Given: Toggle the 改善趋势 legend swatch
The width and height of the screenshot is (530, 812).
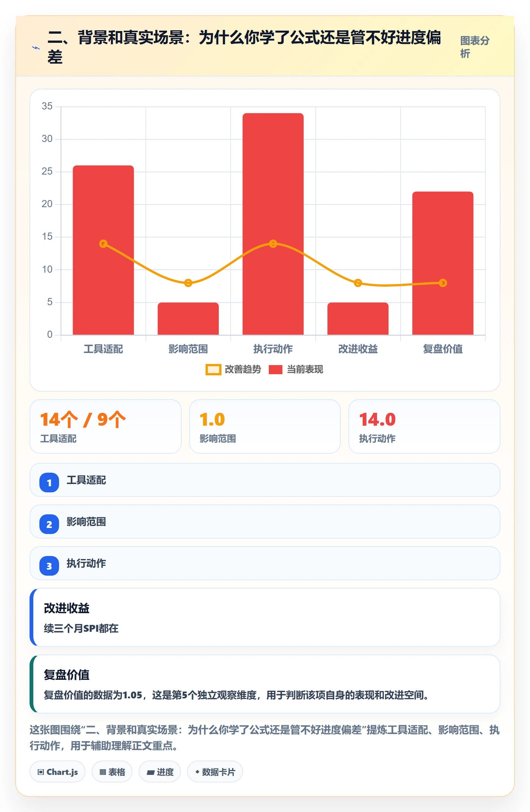Looking at the screenshot, I should (213, 370).
